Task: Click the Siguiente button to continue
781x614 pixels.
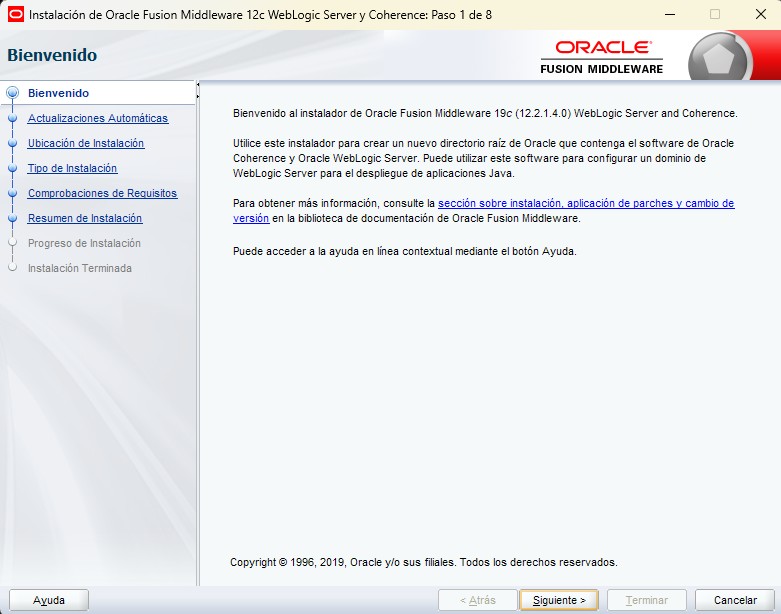Action: pyautogui.click(x=558, y=600)
